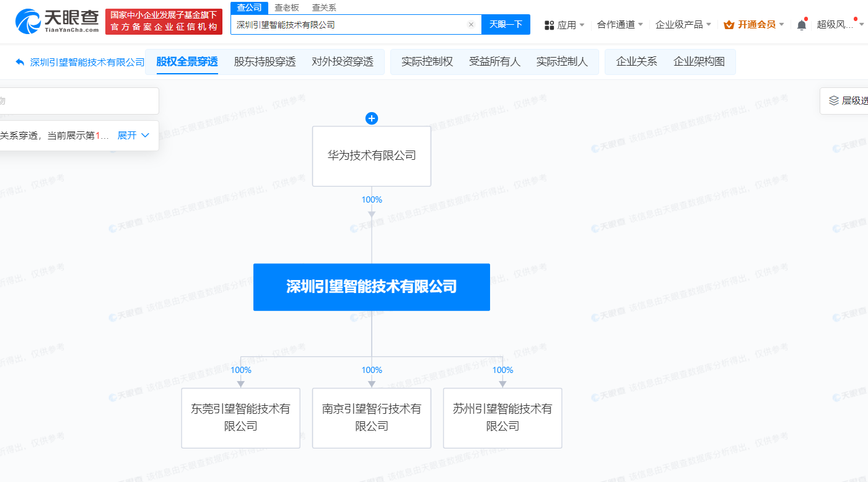Expand shareholders with the plus icon above 华为
Image resolution: width=868 pixels, height=482 pixels.
coord(372,118)
